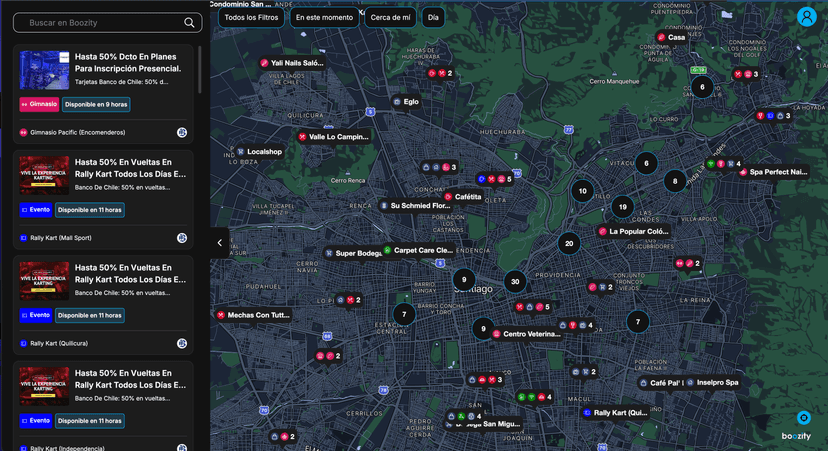Select the Gimnasio category tag
Screen dimensions: 828x451
point(39,104)
